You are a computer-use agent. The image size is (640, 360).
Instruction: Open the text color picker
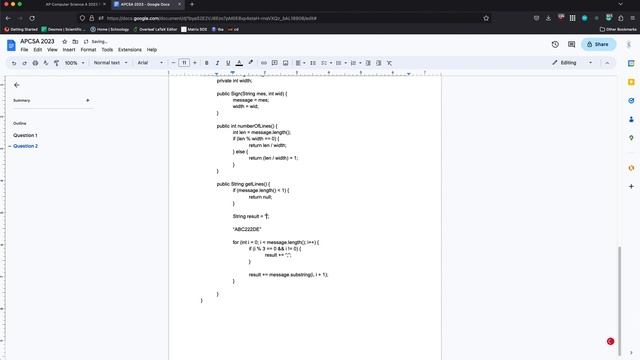pyautogui.click(x=239, y=63)
